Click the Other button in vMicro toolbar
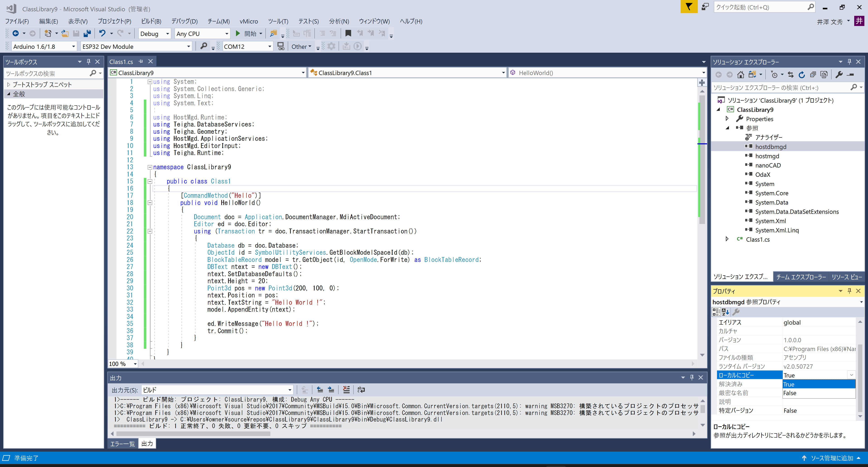868x467 pixels. click(x=301, y=47)
